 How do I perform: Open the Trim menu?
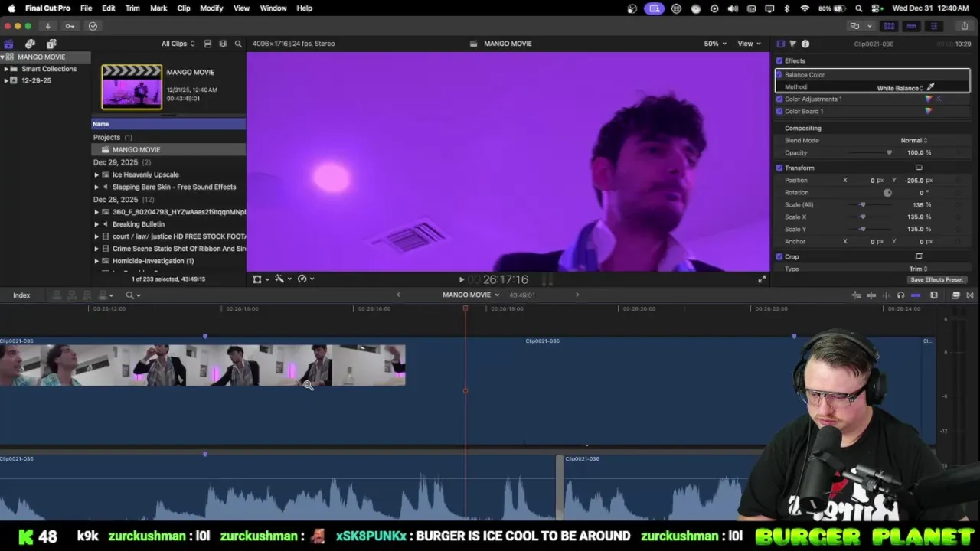132,8
